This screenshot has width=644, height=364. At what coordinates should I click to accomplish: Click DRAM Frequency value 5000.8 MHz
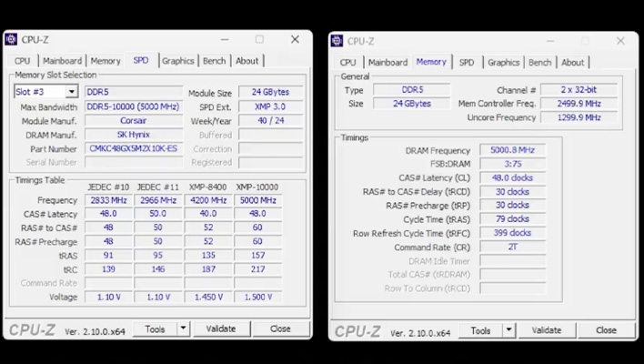click(513, 150)
